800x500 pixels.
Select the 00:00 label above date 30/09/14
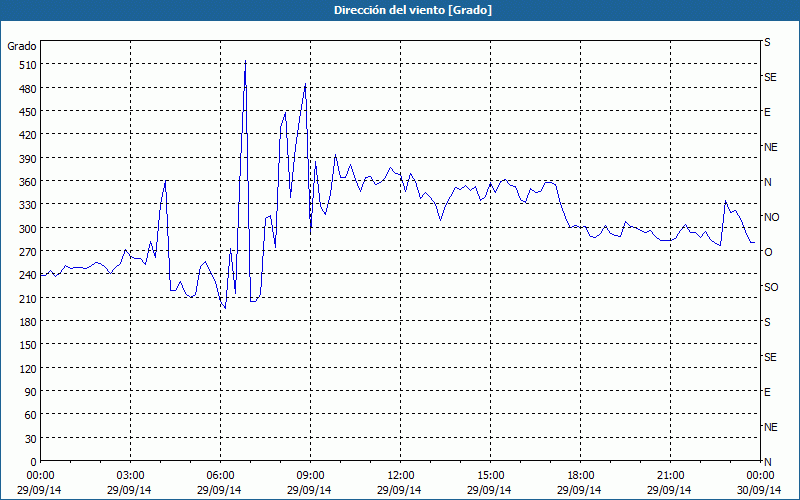pyautogui.click(x=760, y=476)
